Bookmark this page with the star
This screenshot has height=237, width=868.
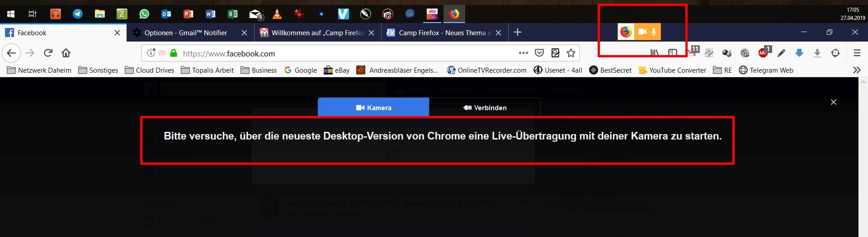[571, 53]
